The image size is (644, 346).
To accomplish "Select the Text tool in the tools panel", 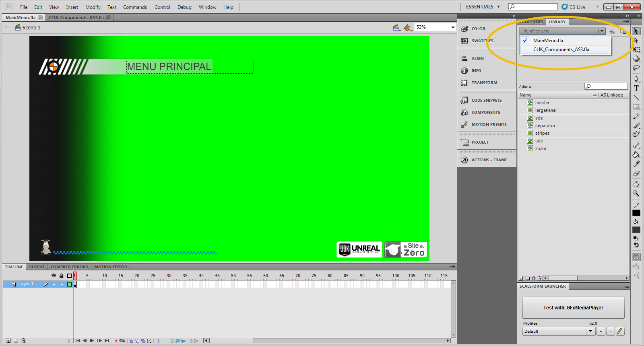I will pyautogui.click(x=636, y=88).
